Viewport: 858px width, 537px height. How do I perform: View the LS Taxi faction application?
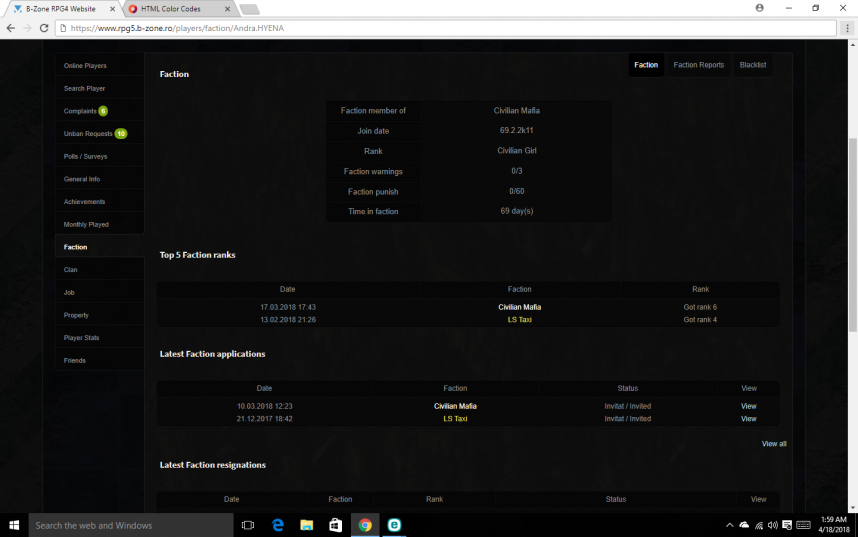(748, 419)
